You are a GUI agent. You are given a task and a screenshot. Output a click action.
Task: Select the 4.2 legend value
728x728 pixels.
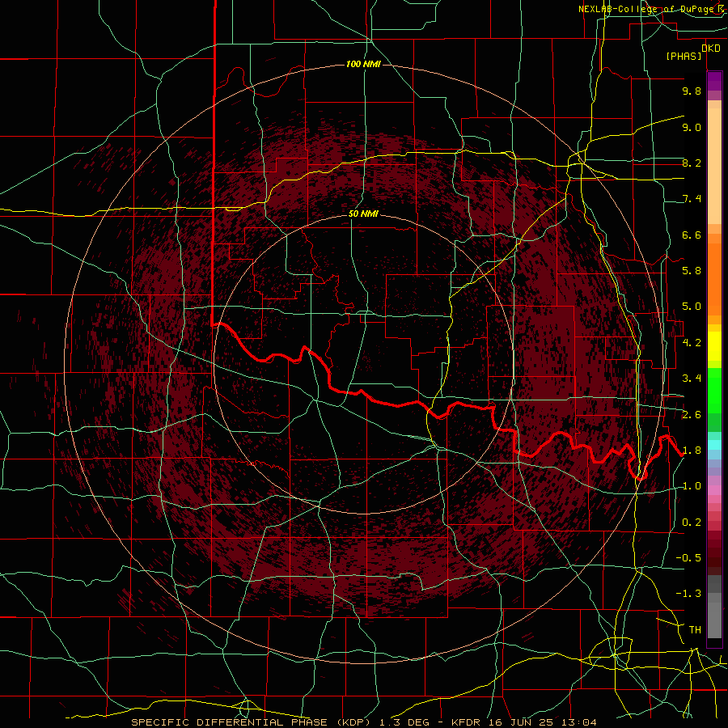point(692,343)
